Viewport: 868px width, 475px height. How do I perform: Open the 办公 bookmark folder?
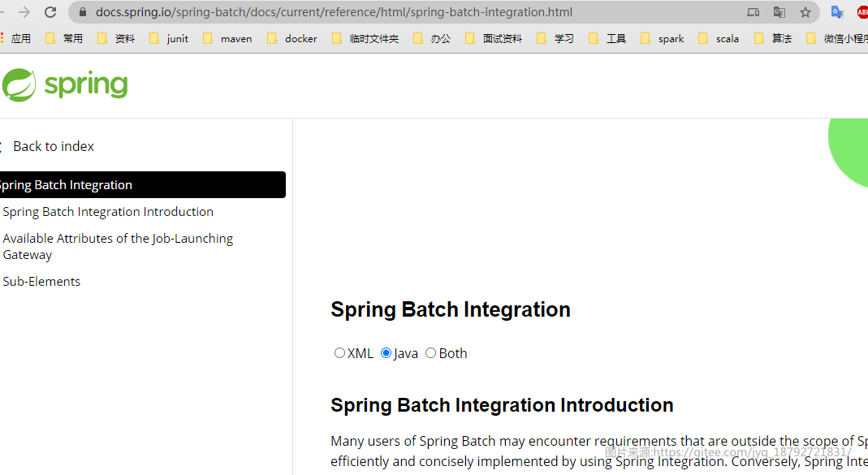point(432,38)
